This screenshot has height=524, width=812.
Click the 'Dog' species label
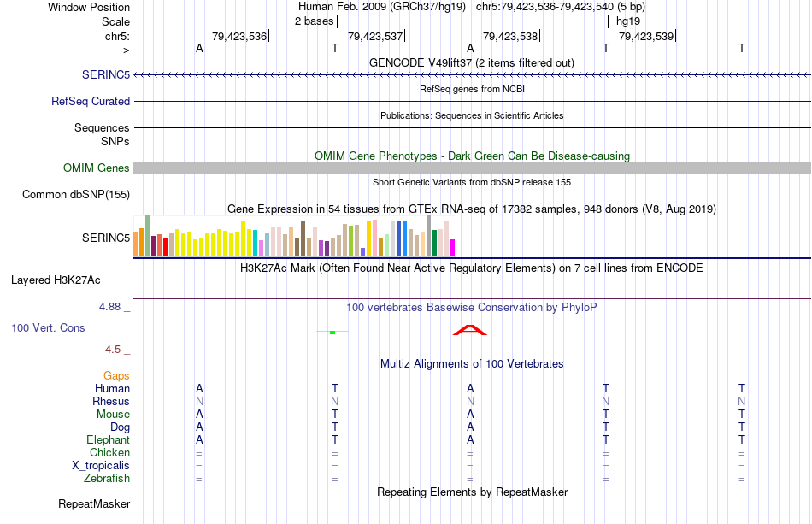(120, 427)
